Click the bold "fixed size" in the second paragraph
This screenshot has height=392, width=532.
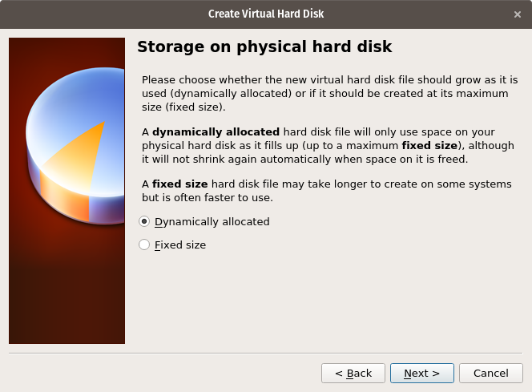click(x=429, y=145)
